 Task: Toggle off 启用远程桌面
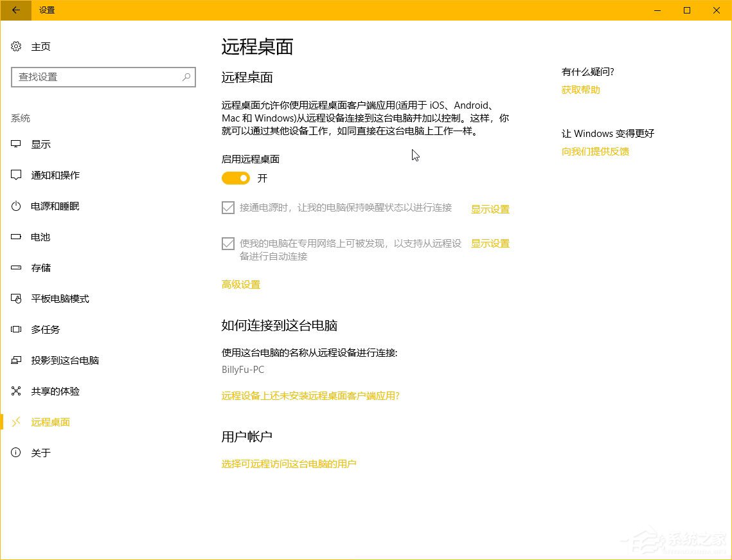pyautogui.click(x=235, y=178)
